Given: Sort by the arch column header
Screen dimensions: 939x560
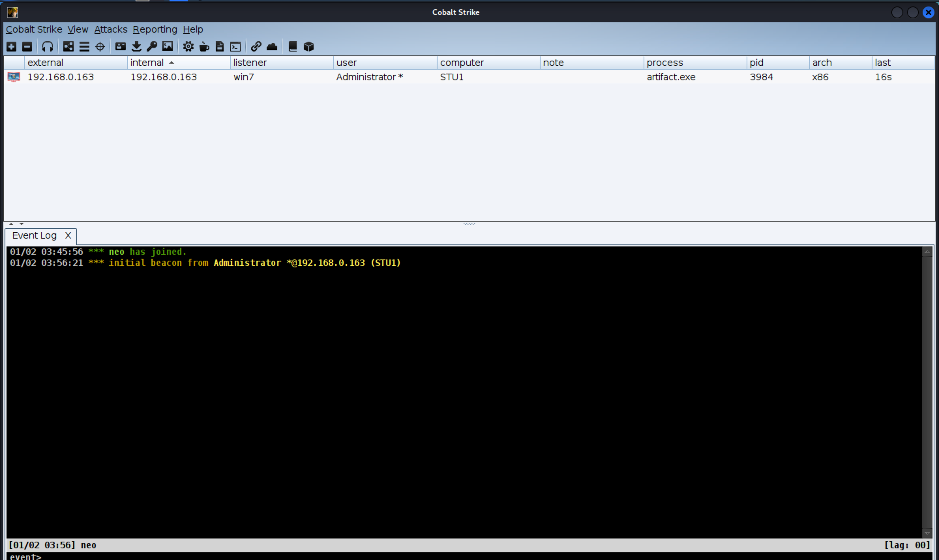Looking at the screenshot, I should [x=841, y=63].
